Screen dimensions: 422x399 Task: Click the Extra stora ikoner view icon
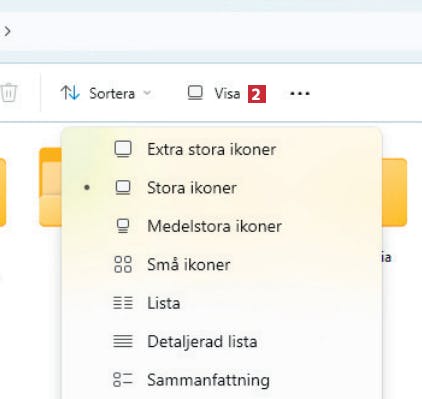123,149
